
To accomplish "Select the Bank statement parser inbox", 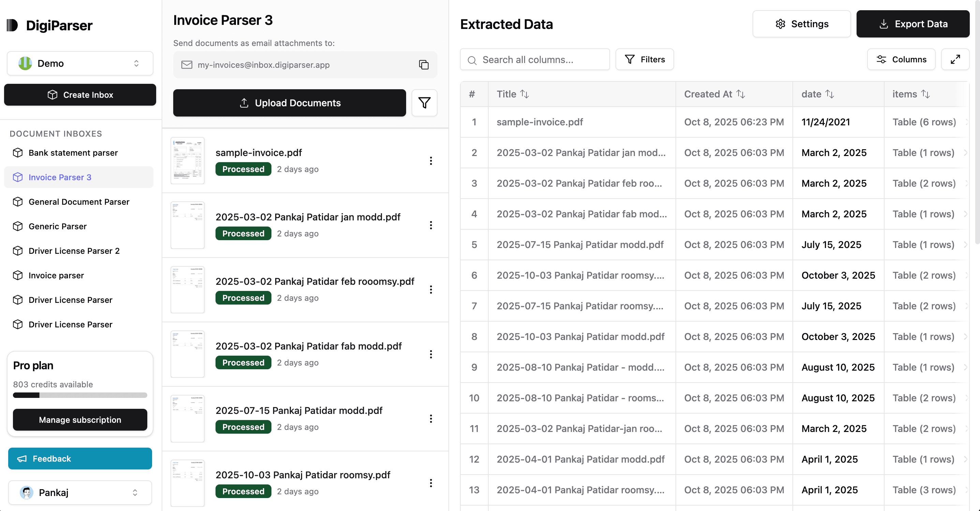I will tap(73, 153).
